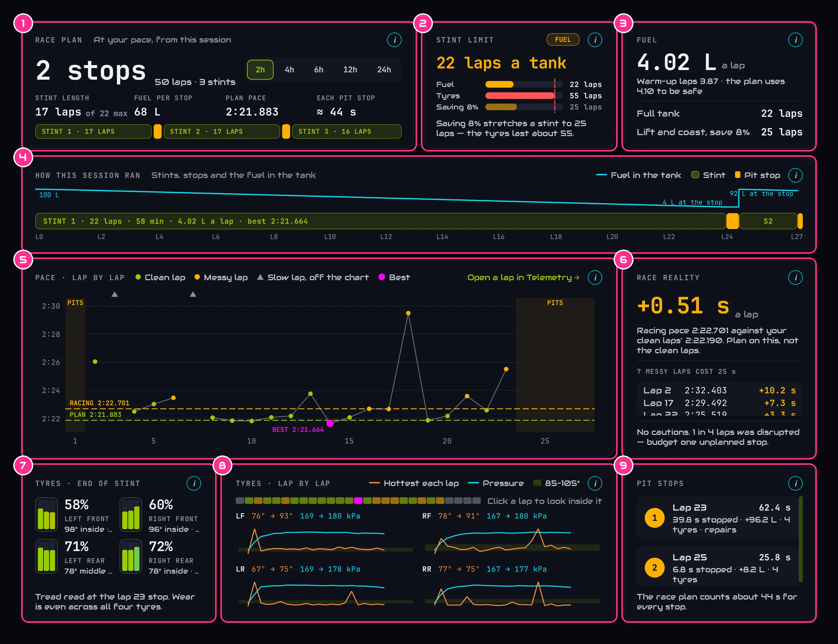
Task: Open a lap in Telemetry link
Action: click(523, 278)
